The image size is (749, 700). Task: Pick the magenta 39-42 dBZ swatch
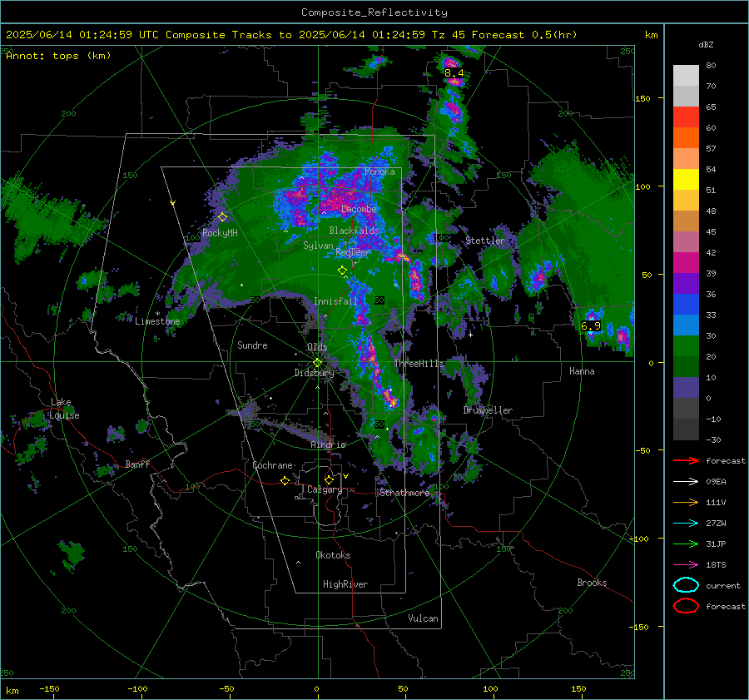[686, 263]
